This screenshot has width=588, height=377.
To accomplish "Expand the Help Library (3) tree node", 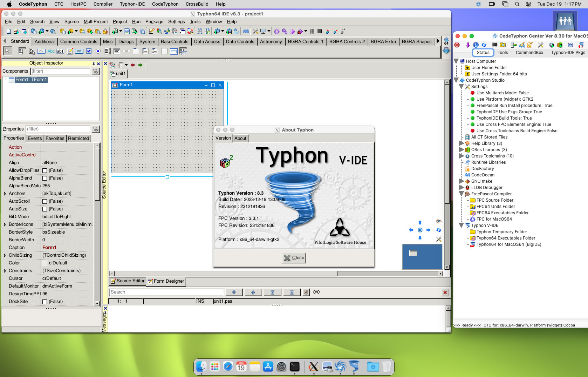I will 461,143.
